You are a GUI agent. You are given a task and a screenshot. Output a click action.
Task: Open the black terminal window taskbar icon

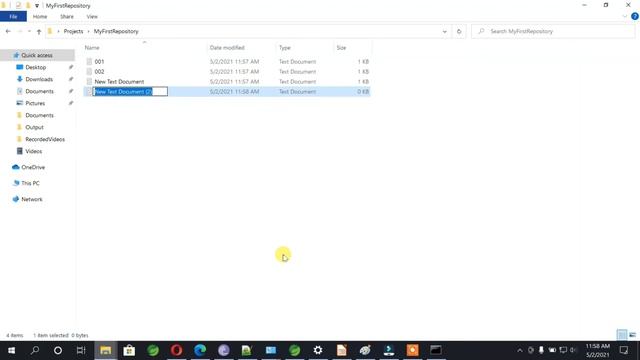tap(436, 350)
